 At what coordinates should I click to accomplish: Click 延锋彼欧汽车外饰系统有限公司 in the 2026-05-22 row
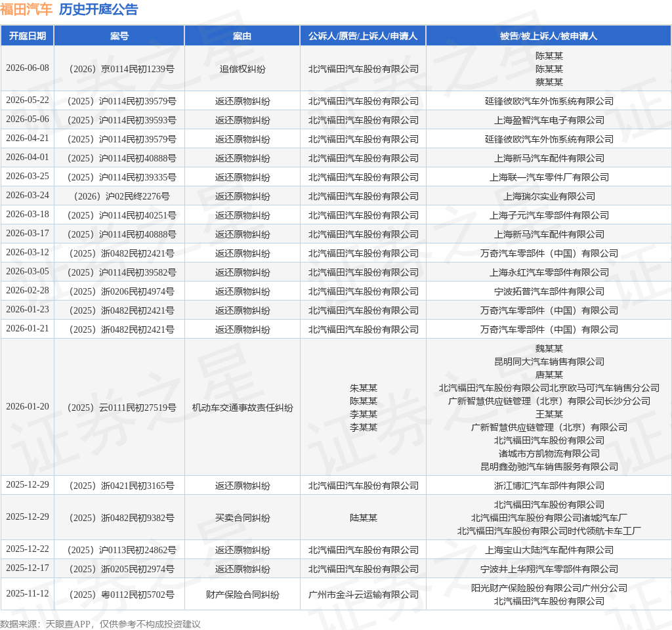pyautogui.click(x=549, y=101)
